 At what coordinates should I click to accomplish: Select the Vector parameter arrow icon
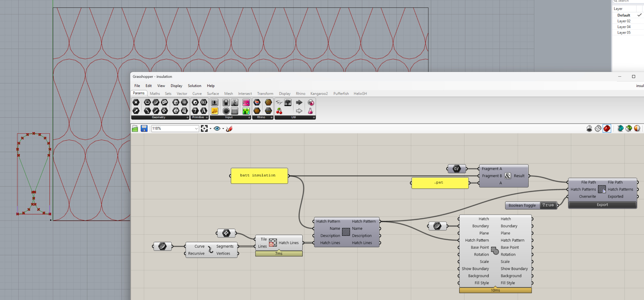(x=136, y=111)
